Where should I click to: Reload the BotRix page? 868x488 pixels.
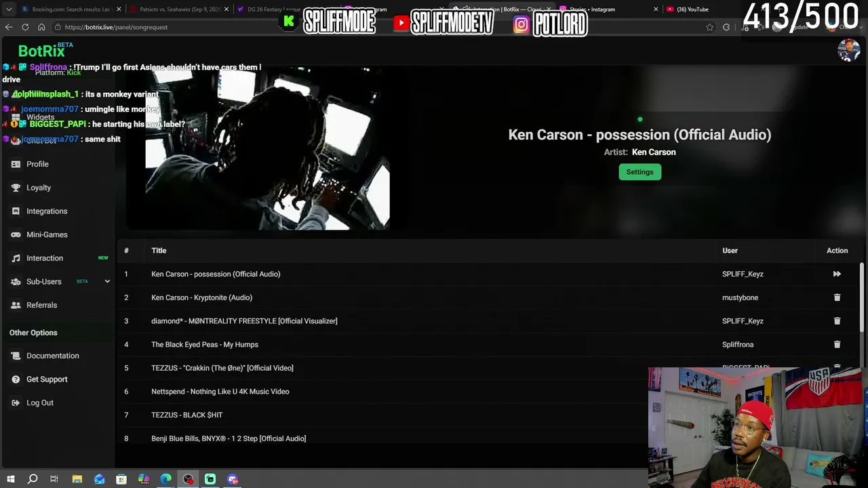coord(25,27)
